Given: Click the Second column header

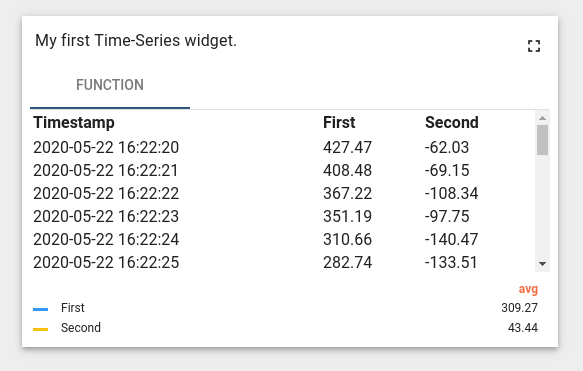Looking at the screenshot, I should pyautogui.click(x=452, y=122).
